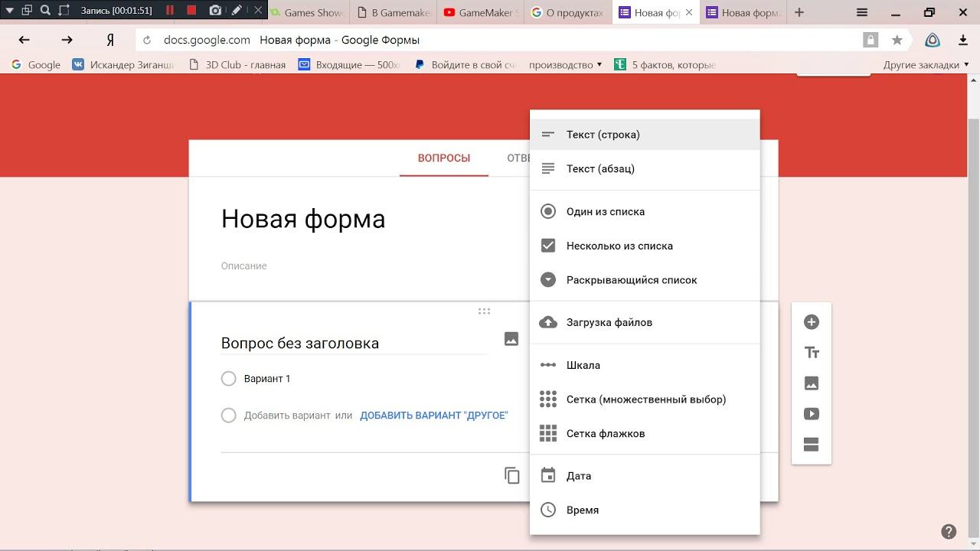The height and width of the screenshot is (551, 980).
Task: Add section icon in the side toolbar
Action: [812, 445]
